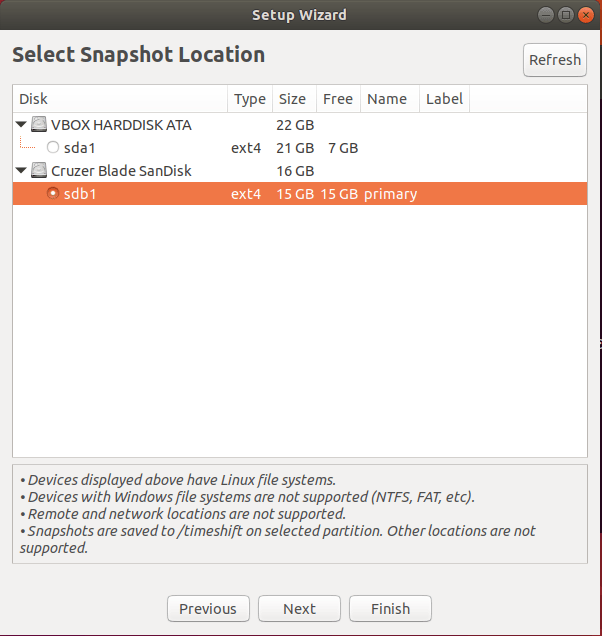602x636 pixels.
Task: Sort by the Size column header
Action: (292, 99)
